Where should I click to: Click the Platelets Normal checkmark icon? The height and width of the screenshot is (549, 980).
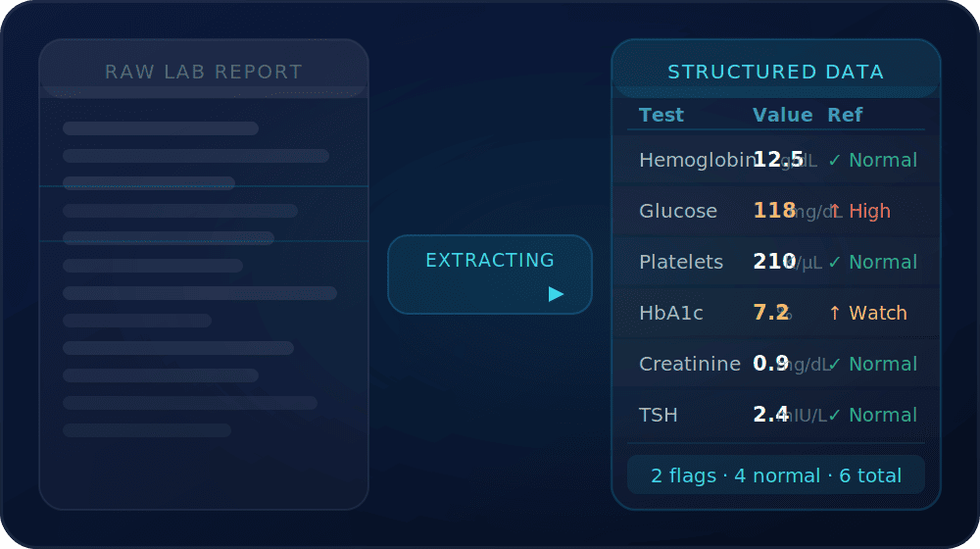click(x=835, y=263)
